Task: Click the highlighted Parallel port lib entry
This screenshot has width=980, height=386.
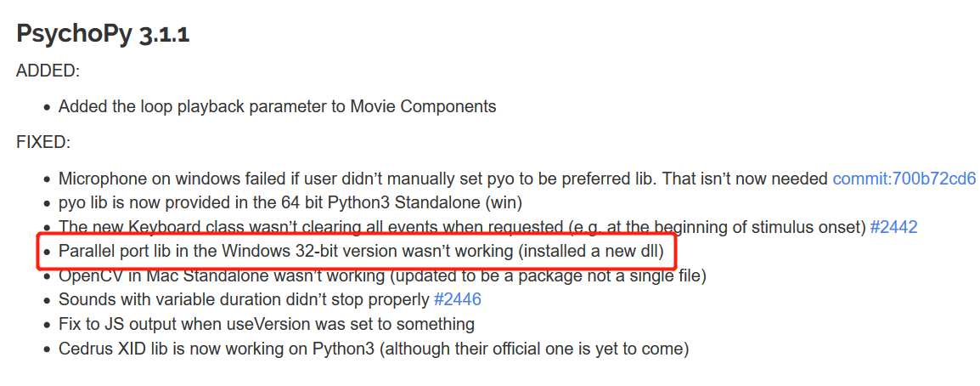Action: [x=361, y=252]
